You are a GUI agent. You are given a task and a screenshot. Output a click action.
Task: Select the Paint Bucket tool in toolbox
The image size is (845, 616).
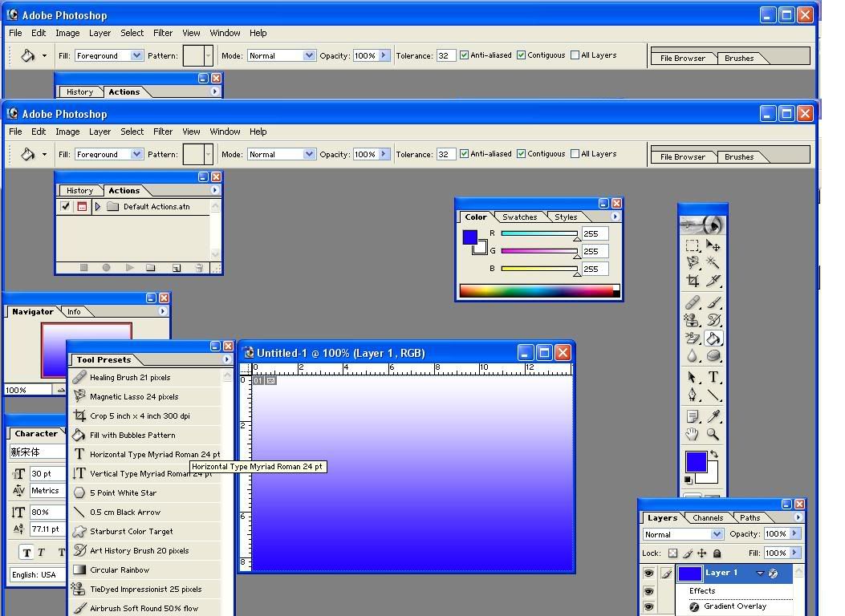tap(713, 338)
